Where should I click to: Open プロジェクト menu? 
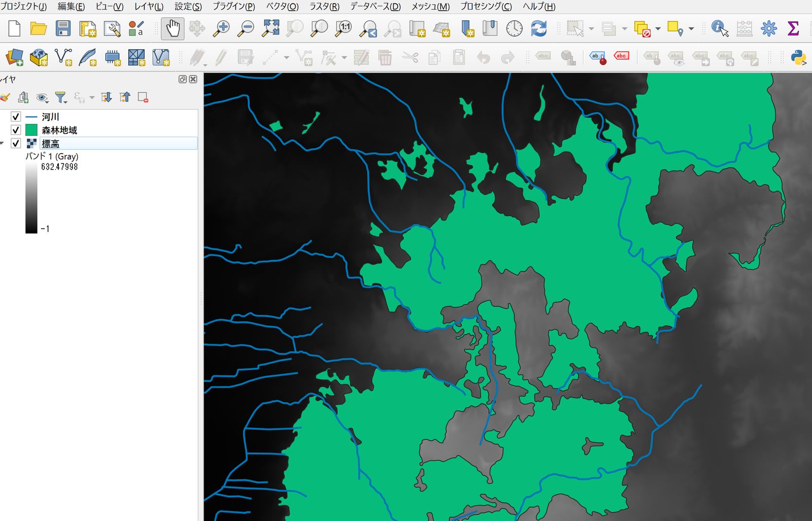[23, 7]
